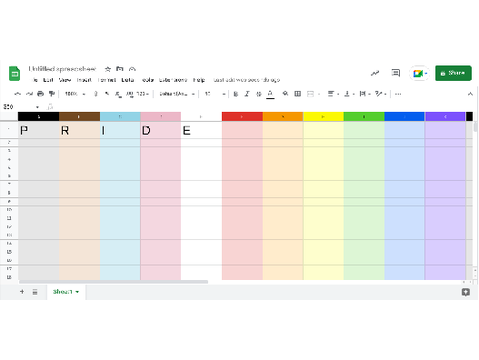The height and width of the screenshot is (360, 479).
Task: Star the Untitled spreadsheet
Action: click(108, 69)
